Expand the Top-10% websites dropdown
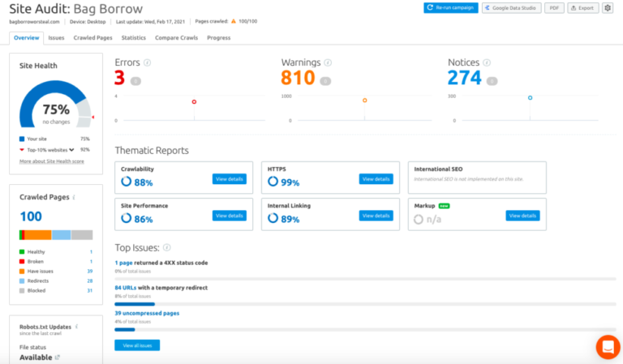623x364 pixels. (71, 150)
